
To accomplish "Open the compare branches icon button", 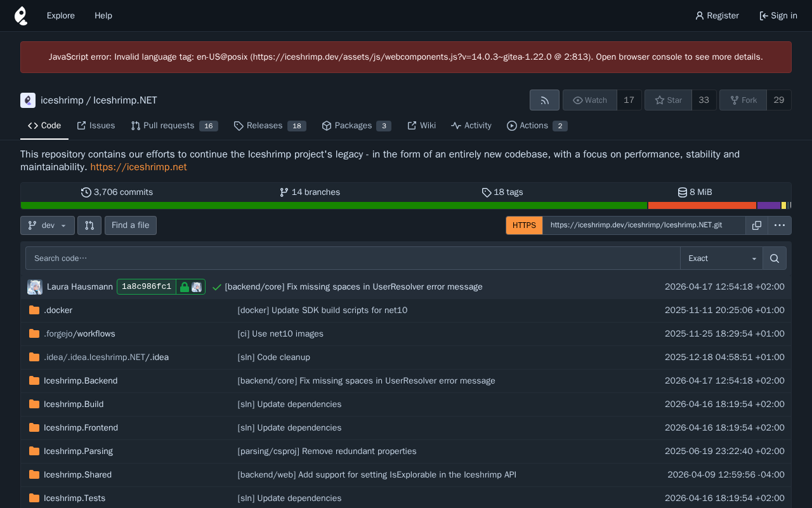I will coord(89,225).
